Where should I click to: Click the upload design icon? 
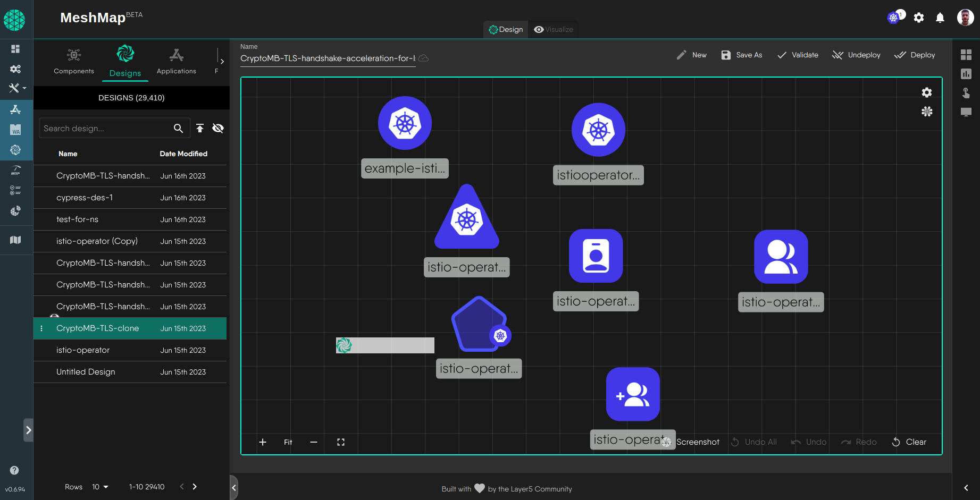tap(200, 128)
